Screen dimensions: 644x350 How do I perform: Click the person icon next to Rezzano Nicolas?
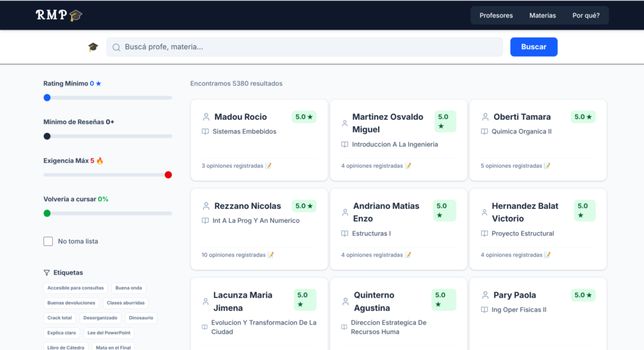pos(206,206)
